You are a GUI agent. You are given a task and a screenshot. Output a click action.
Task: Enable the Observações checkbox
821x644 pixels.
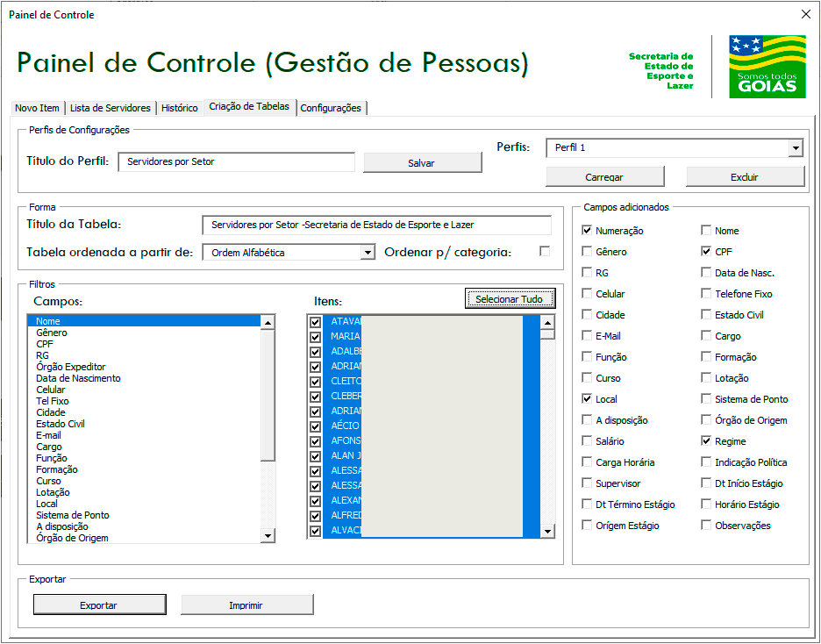click(x=706, y=526)
